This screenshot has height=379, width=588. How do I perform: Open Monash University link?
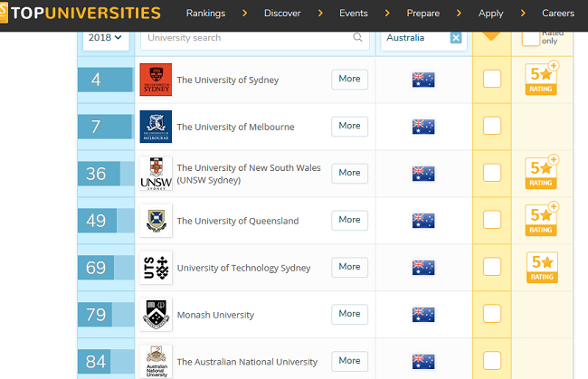[x=215, y=315]
